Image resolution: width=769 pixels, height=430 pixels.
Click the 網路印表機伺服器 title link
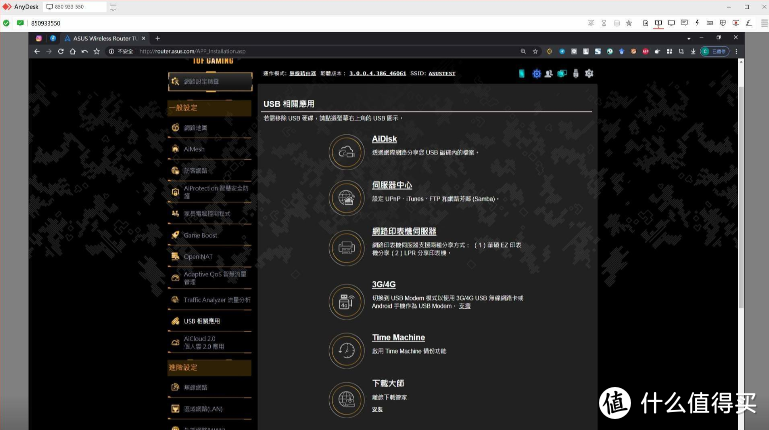point(404,231)
